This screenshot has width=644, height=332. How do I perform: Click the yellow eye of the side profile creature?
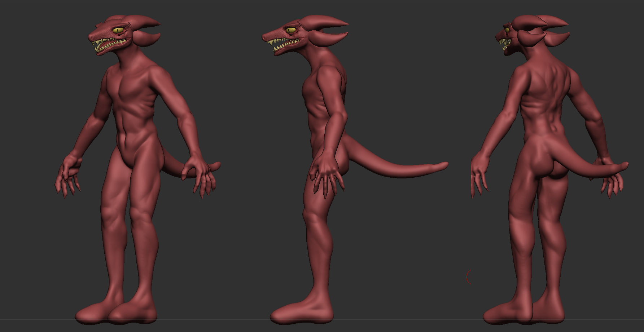(291, 31)
